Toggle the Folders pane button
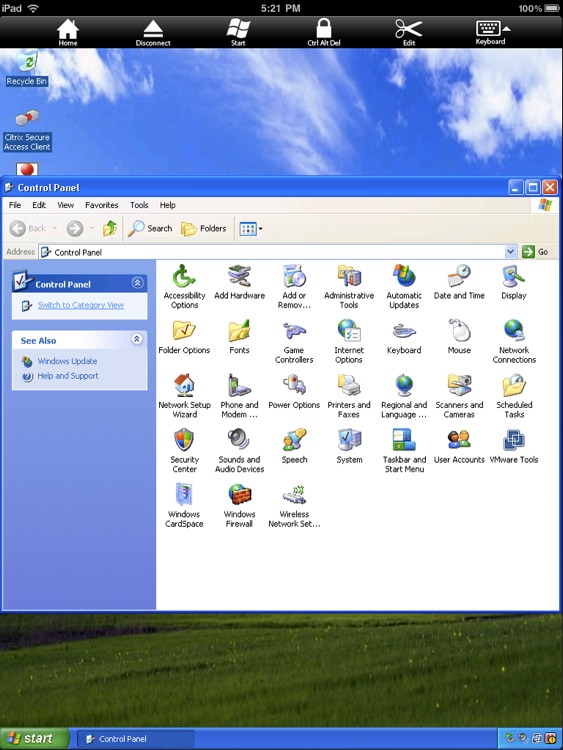 (204, 229)
